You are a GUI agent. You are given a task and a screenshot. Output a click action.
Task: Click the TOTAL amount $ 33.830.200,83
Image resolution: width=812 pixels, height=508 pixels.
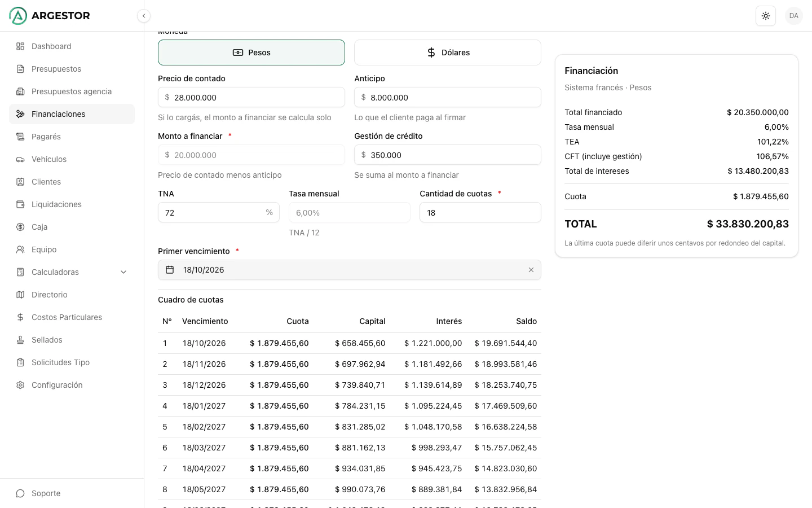coord(748,224)
